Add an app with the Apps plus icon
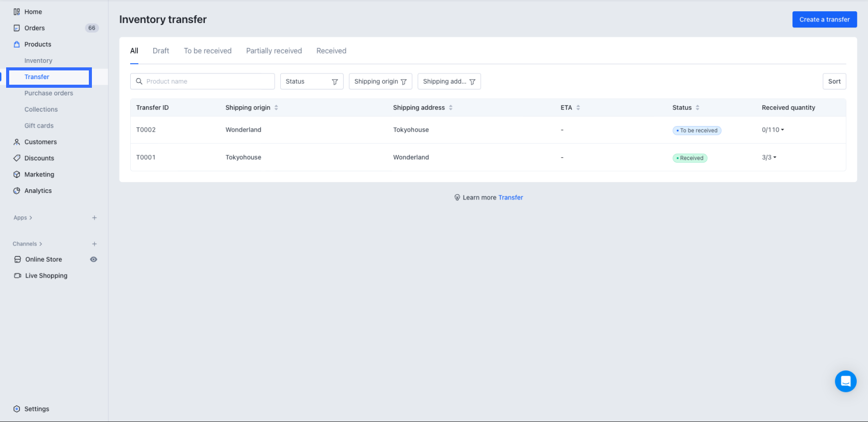The height and width of the screenshot is (422, 868). click(94, 218)
